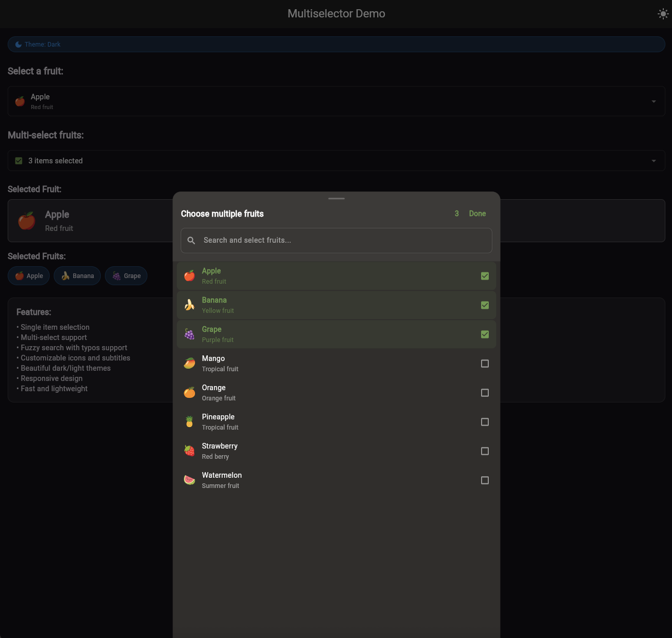This screenshot has height=638, width=672.
Task: Open the Select a fruit dropdown arrow
Action: pyautogui.click(x=654, y=101)
